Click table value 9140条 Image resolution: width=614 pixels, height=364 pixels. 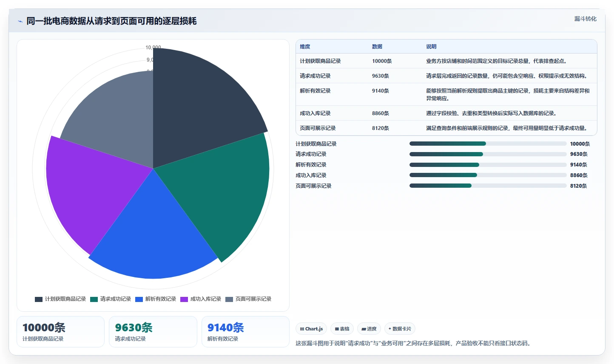point(381,91)
